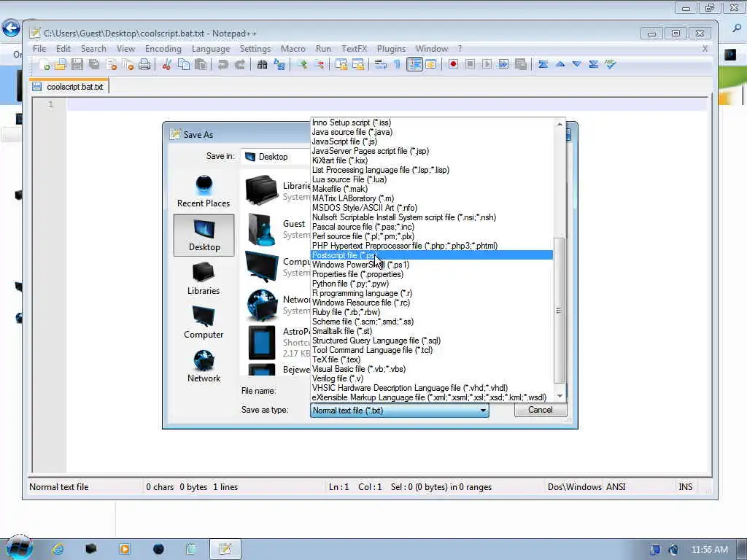Screen dimensions: 747x560
Task: Click Cancel in Save As dialog
Action: [x=541, y=410]
